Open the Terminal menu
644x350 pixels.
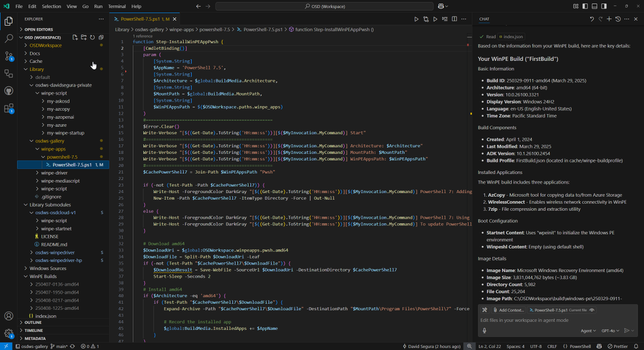[x=116, y=6]
